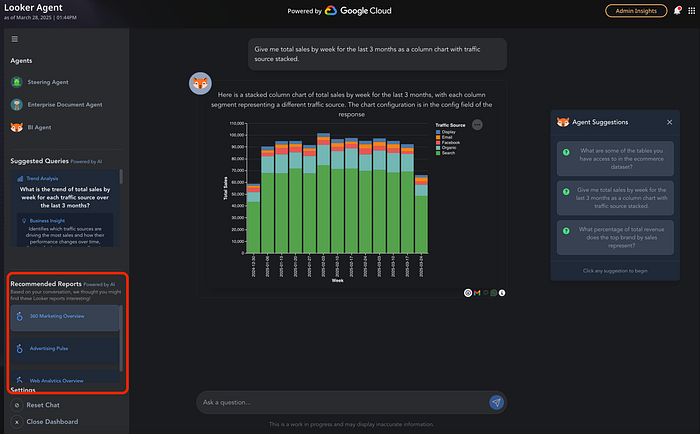Screen dimensions: 700x434
Task: Open the apps grid launcher
Action: coord(692,11)
